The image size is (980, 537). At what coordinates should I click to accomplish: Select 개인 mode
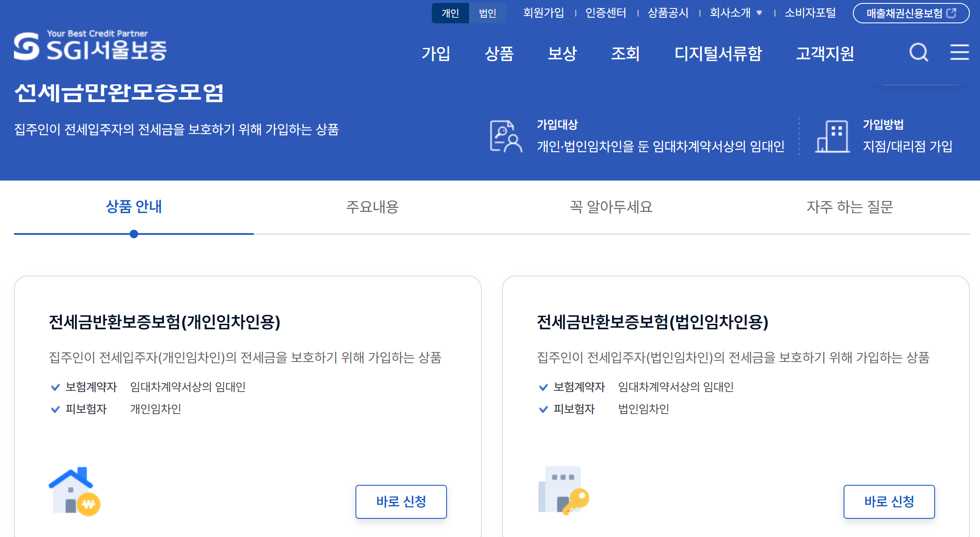click(450, 13)
